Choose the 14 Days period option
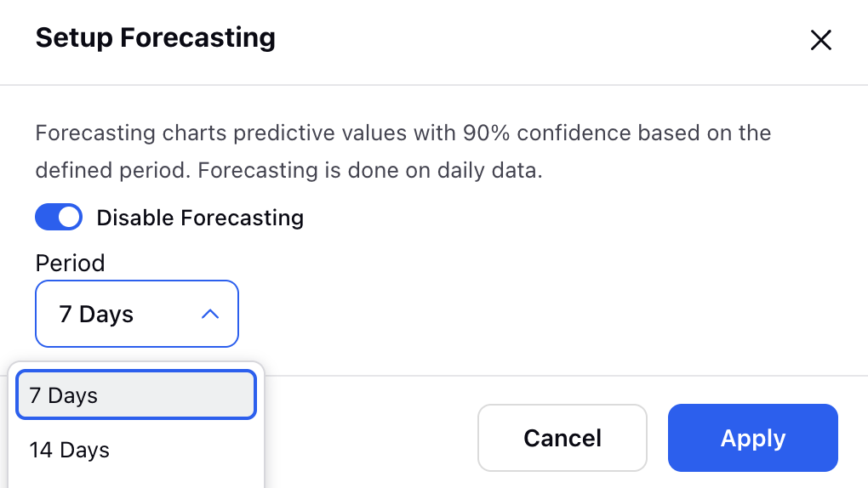868x488 pixels. 135,450
